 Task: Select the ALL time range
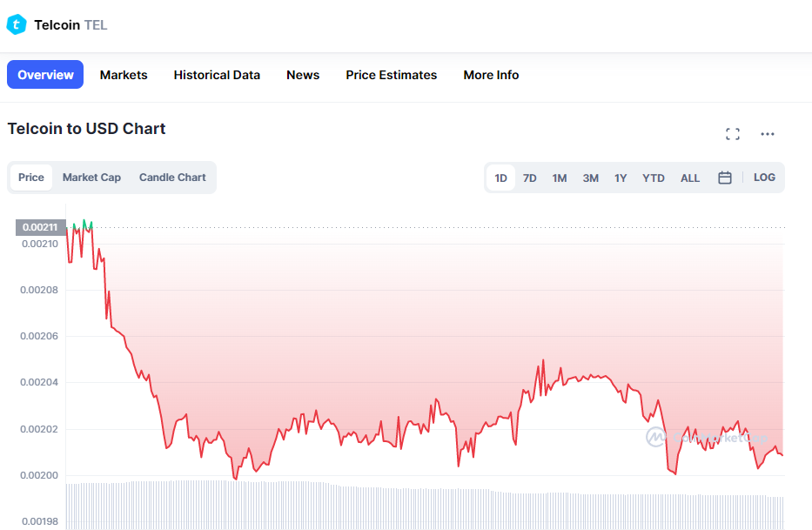click(x=690, y=178)
